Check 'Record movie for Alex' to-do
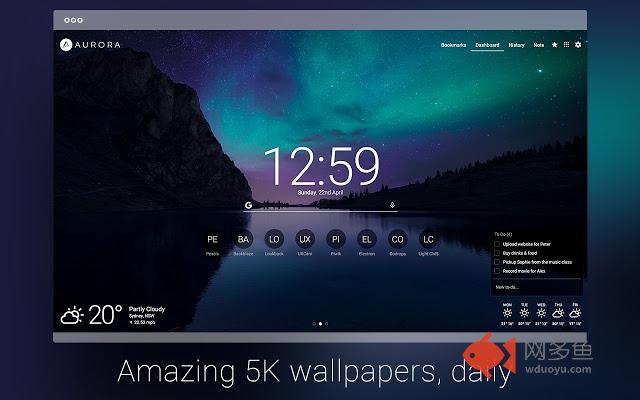 click(x=497, y=271)
